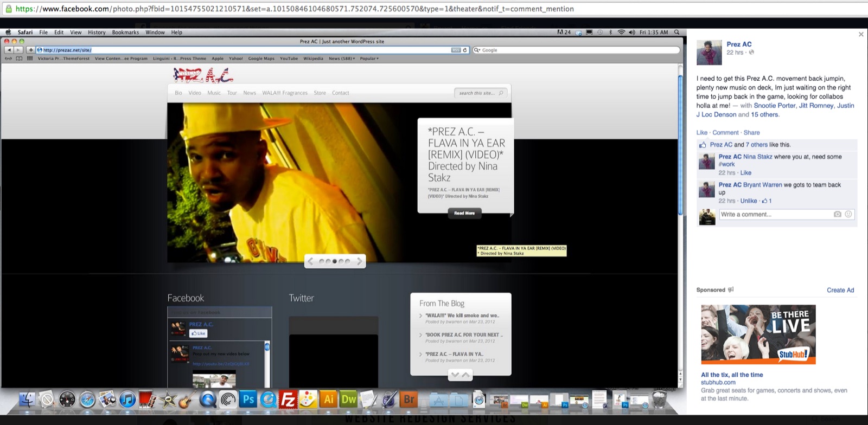Open FileZilla from the Dock
Screen dimensions: 868x425
click(x=288, y=400)
